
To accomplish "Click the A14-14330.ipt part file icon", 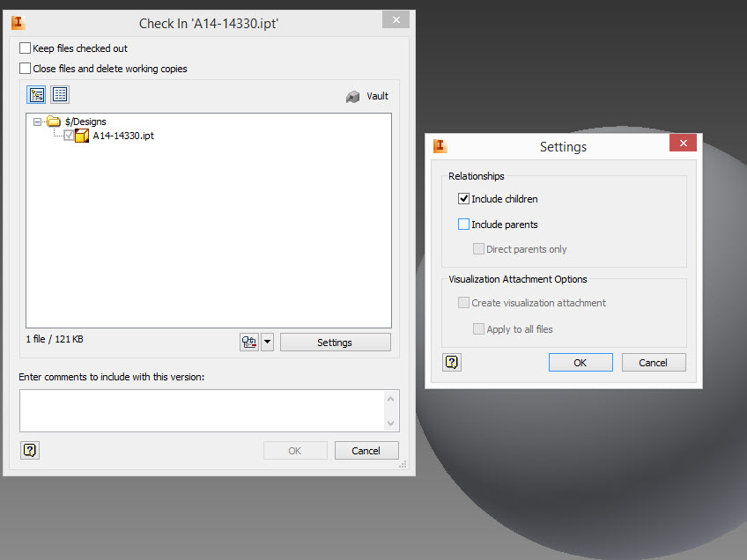I will [82, 136].
